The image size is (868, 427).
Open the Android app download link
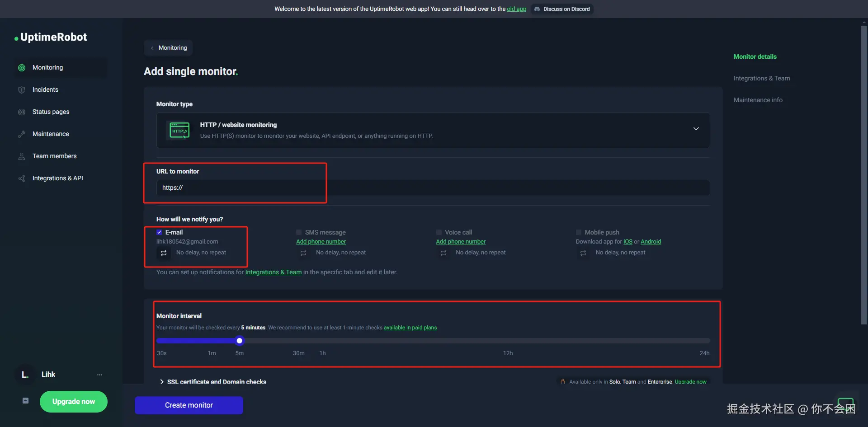click(651, 242)
